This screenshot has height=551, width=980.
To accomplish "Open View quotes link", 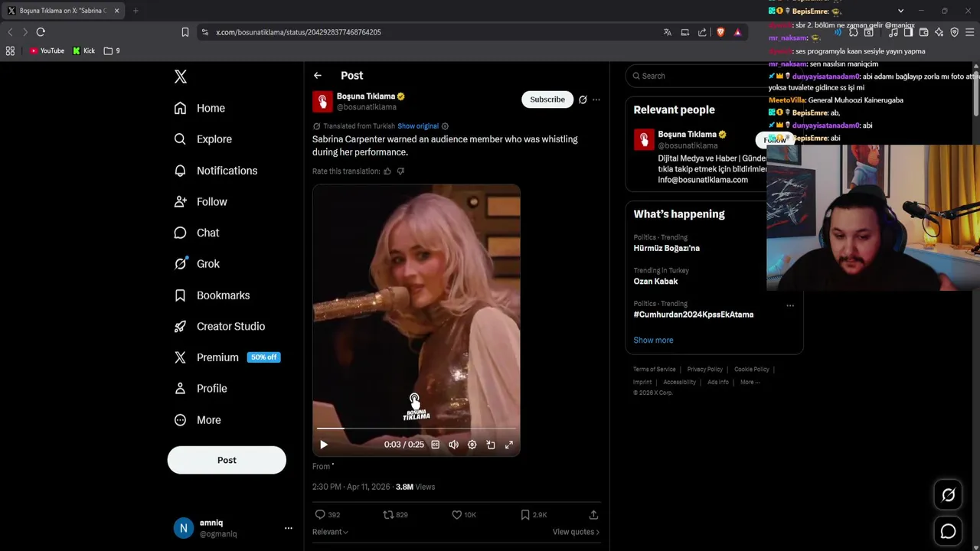I will pos(576,532).
